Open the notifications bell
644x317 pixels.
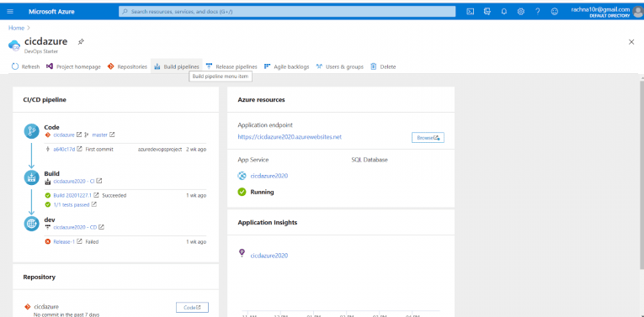(x=504, y=12)
